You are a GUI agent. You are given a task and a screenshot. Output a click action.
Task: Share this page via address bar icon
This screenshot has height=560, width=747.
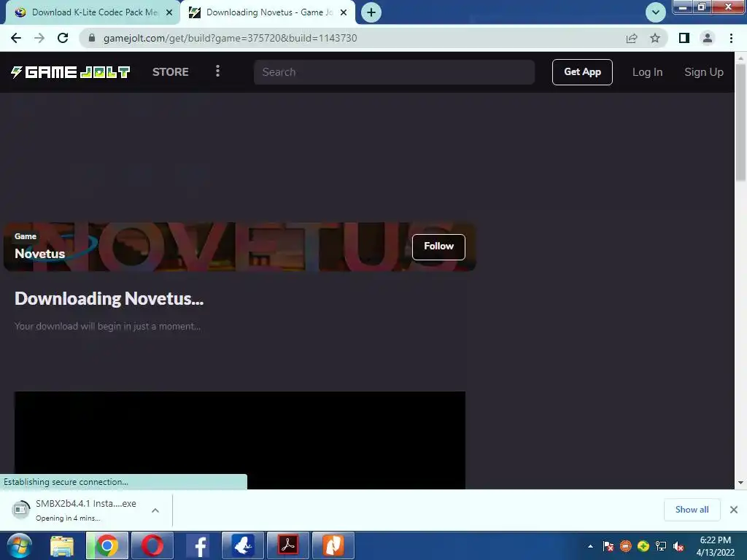pyautogui.click(x=632, y=38)
